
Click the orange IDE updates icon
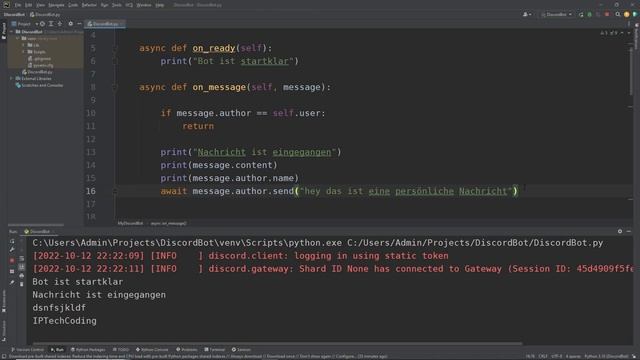(x=627, y=15)
